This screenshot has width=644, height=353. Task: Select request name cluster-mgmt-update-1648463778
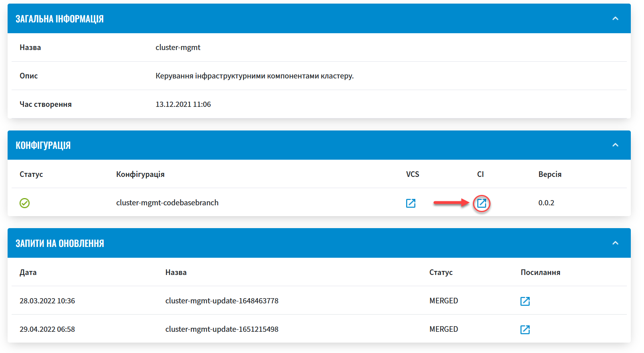222,301
